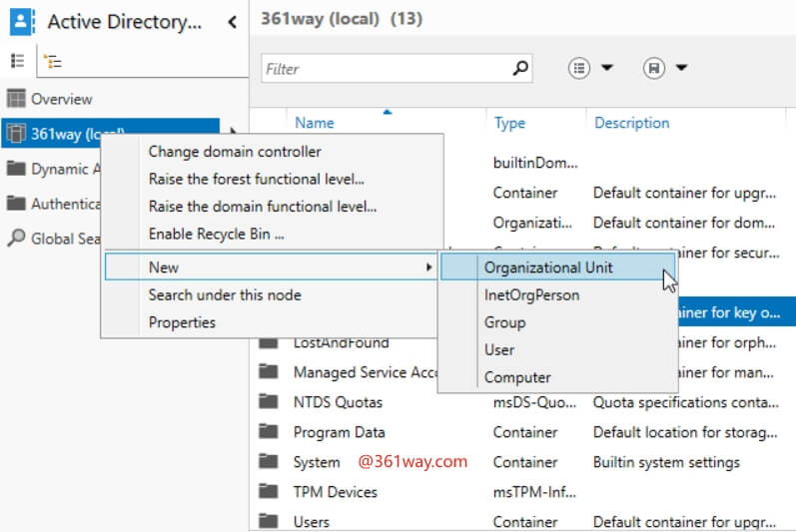Image resolution: width=796 pixels, height=532 pixels.
Task: Click the Users folder icon
Action: [268, 521]
